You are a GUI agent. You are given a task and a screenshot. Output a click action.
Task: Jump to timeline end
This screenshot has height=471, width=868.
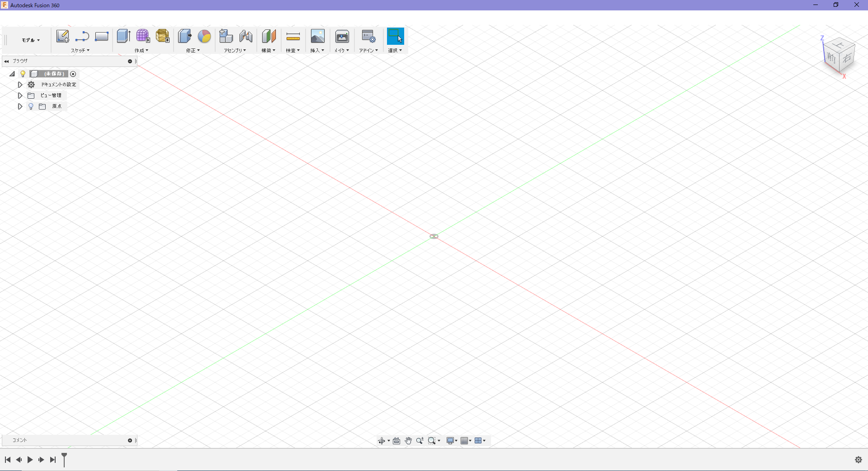coord(53,460)
